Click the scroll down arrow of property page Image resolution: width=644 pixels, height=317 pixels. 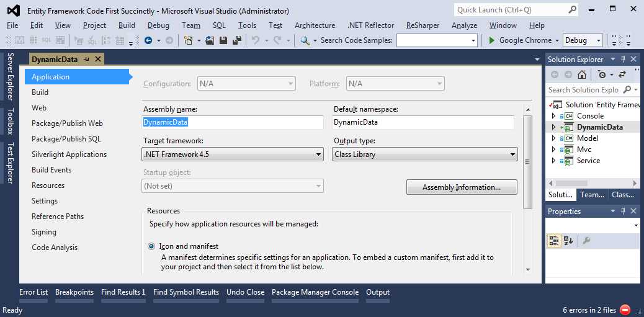tap(528, 270)
